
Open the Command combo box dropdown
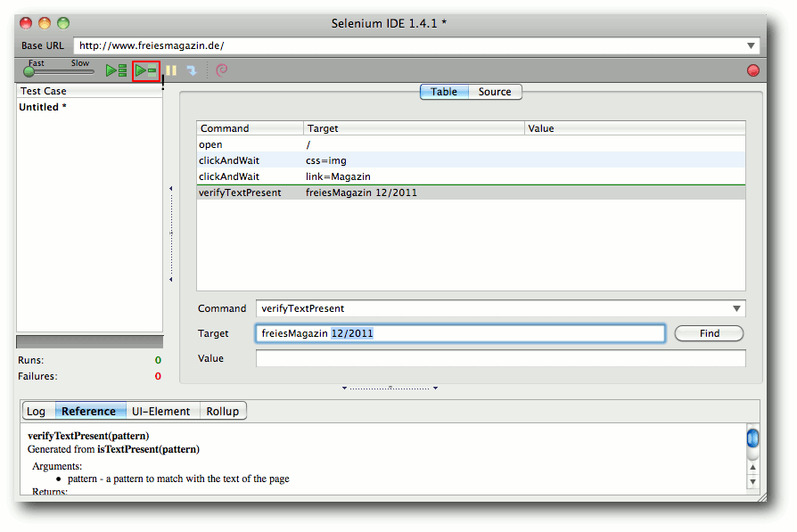736,308
